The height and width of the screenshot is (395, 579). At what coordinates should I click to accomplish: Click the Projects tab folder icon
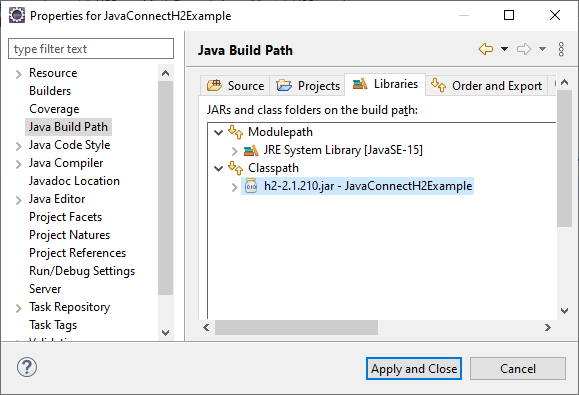[x=284, y=85]
